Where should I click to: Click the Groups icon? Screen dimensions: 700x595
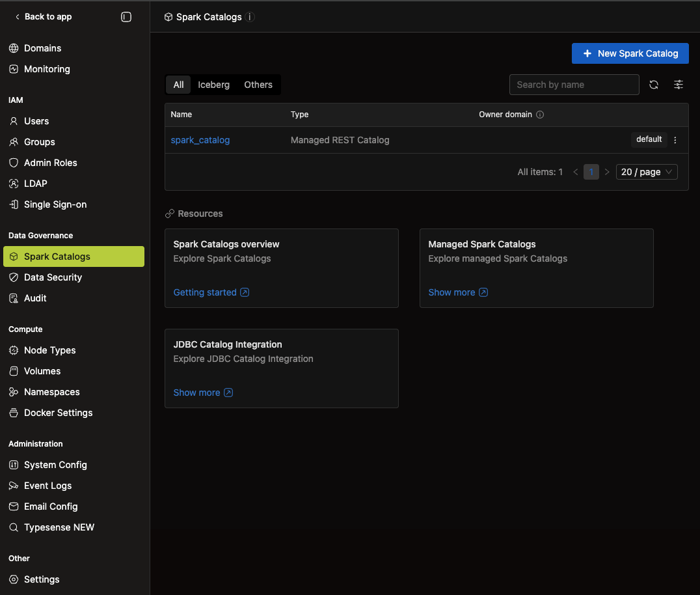click(14, 142)
